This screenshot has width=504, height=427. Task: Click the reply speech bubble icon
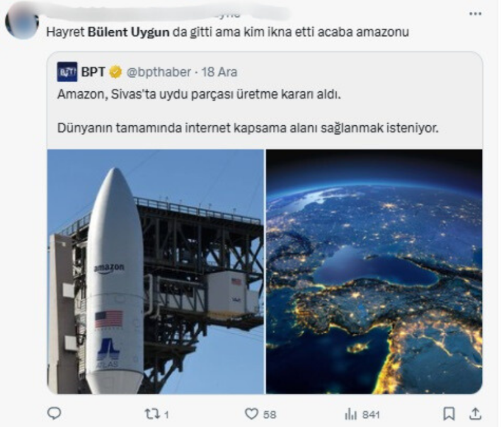(x=54, y=413)
